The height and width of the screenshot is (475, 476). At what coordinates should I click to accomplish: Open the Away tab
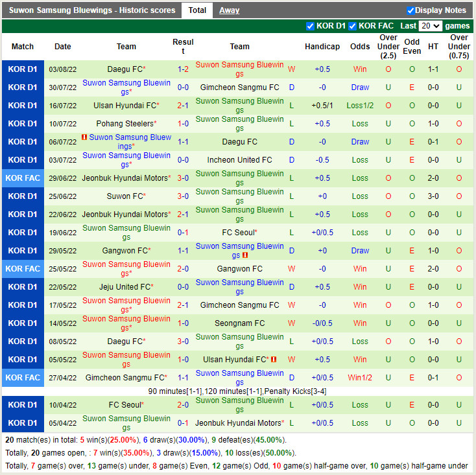click(x=229, y=10)
